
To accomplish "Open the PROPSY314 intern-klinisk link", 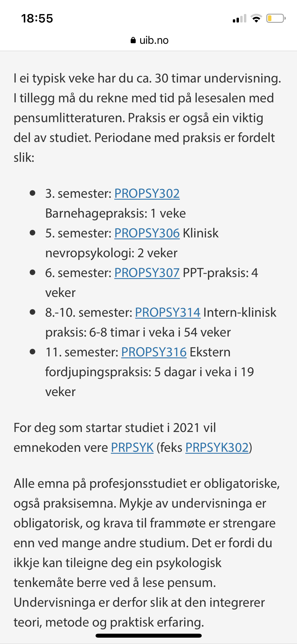I will [x=168, y=312].
